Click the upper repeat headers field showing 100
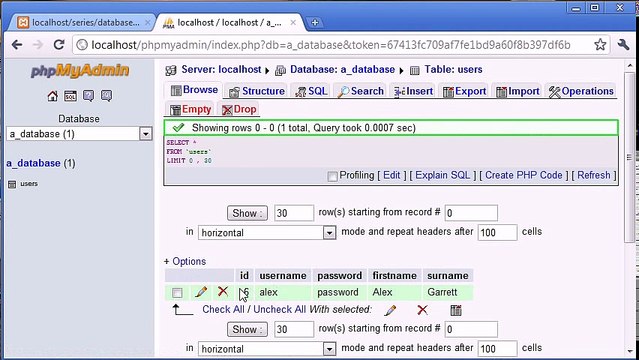This screenshot has height=360, width=639. [498, 233]
